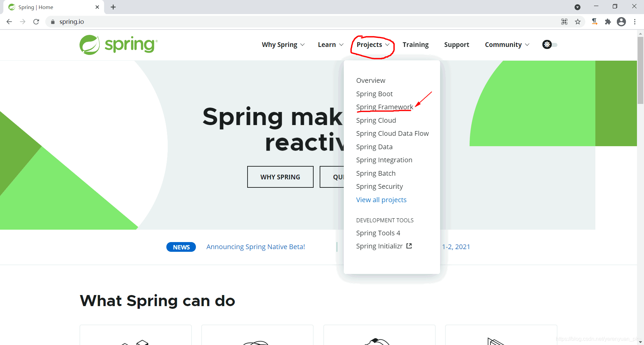Click the browser forward arrow
Viewport: 644px width, 345px height.
point(23,22)
